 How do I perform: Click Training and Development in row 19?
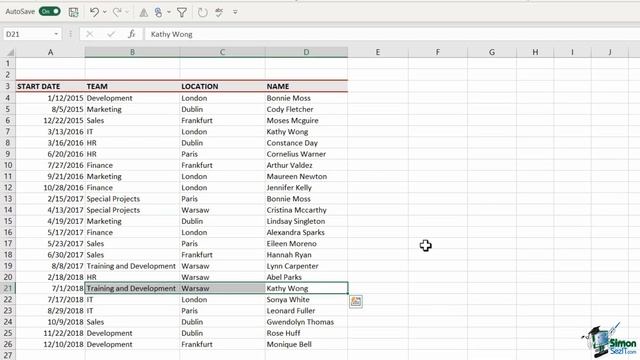(132, 266)
